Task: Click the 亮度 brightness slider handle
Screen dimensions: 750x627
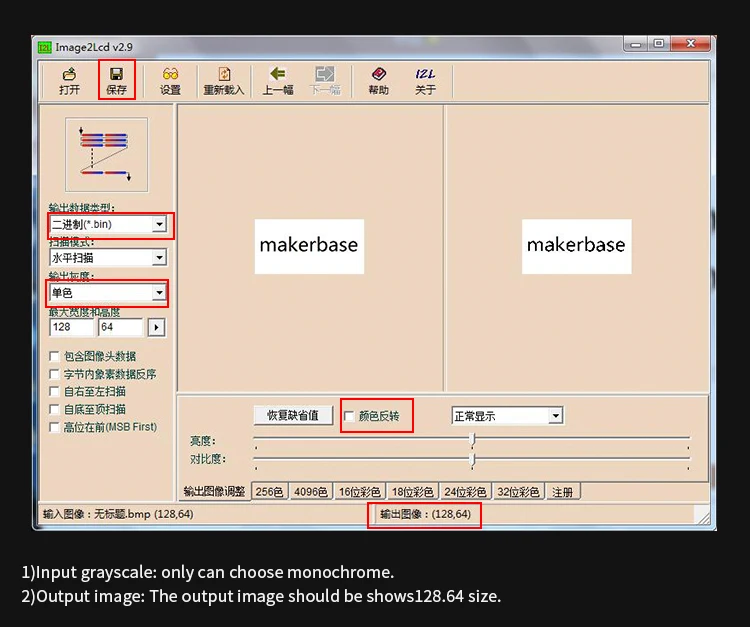Action: click(x=473, y=440)
